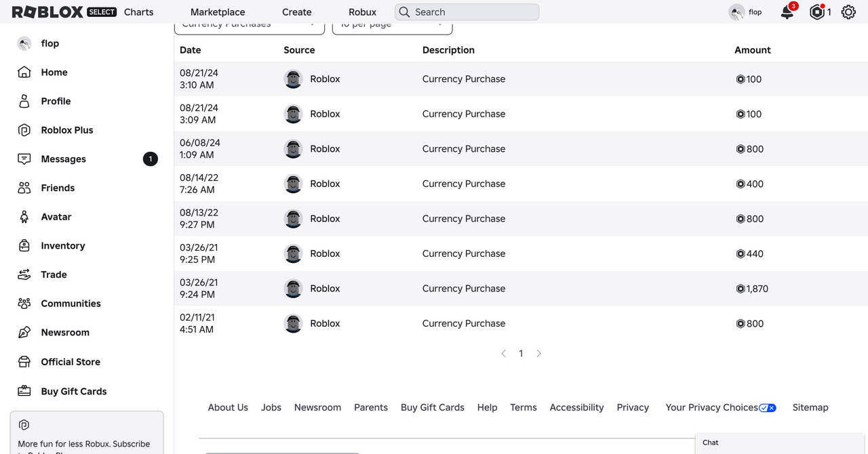Focus the Search input field
Screen dimensions: 868x454
point(467,12)
